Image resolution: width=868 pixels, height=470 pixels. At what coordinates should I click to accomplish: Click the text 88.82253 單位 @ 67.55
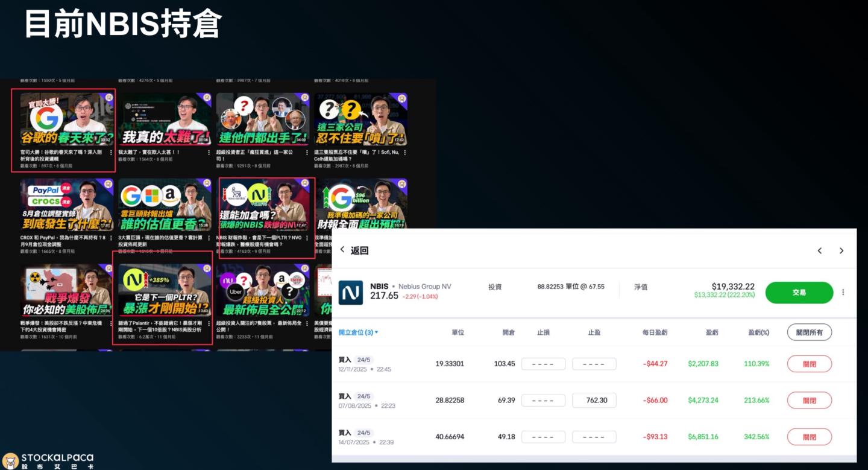(x=571, y=287)
